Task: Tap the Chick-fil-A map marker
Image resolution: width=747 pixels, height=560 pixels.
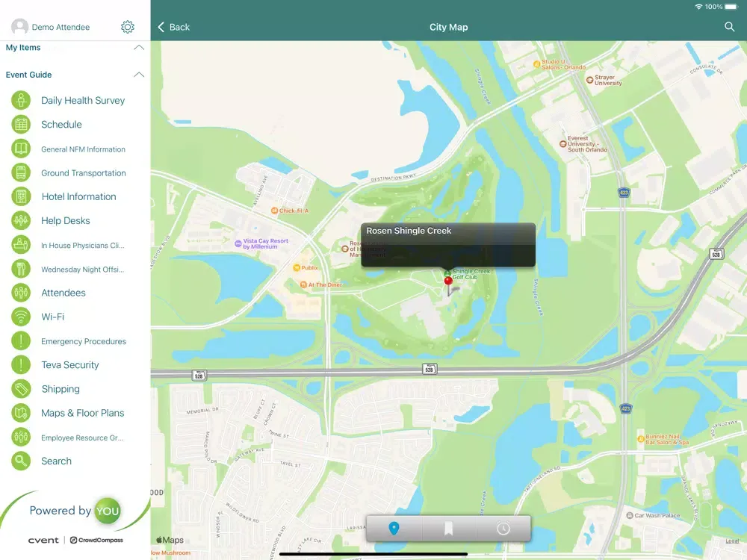Action: [274, 211]
